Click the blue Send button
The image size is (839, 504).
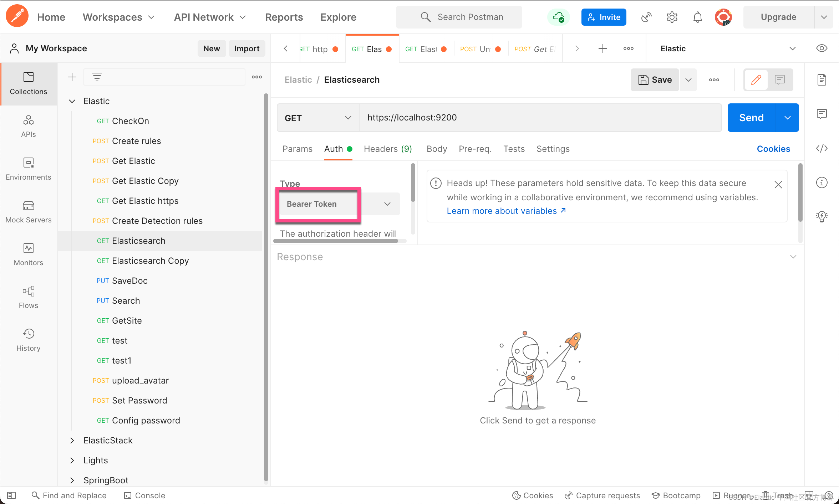(x=751, y=118)
